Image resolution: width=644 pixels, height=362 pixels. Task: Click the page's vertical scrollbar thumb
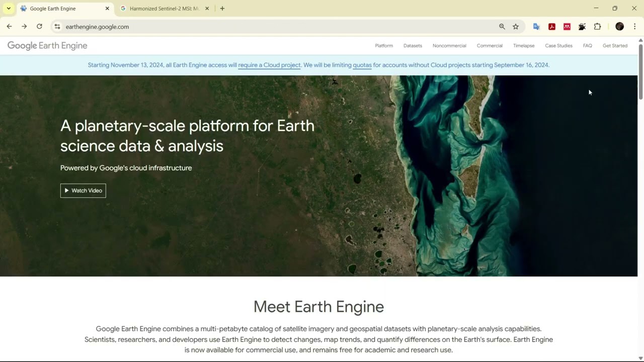640,71
